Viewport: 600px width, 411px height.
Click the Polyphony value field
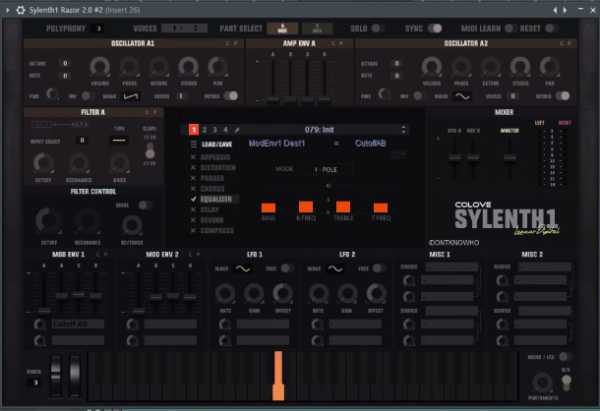(99, 28)
